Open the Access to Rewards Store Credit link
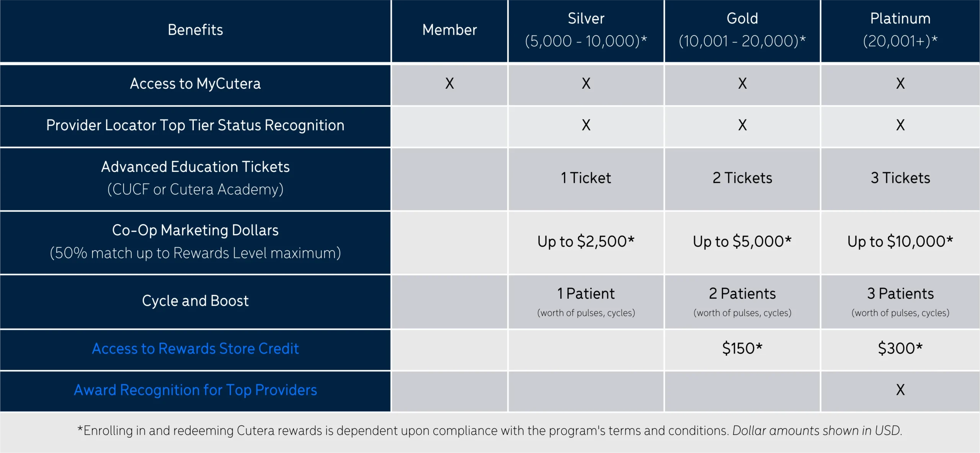Image resolution: width=980 pixels, height=453 pixels. (x=195, y=349)
